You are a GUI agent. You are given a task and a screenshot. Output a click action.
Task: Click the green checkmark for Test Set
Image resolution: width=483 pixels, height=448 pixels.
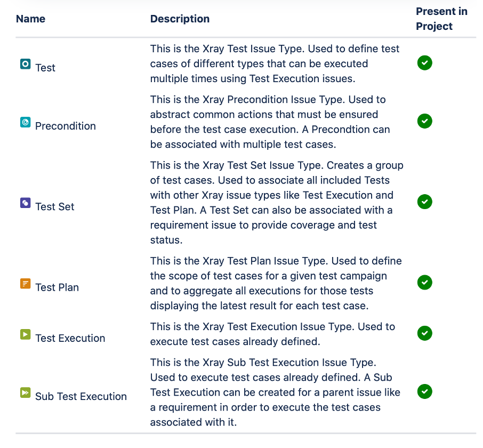point(425,202)
